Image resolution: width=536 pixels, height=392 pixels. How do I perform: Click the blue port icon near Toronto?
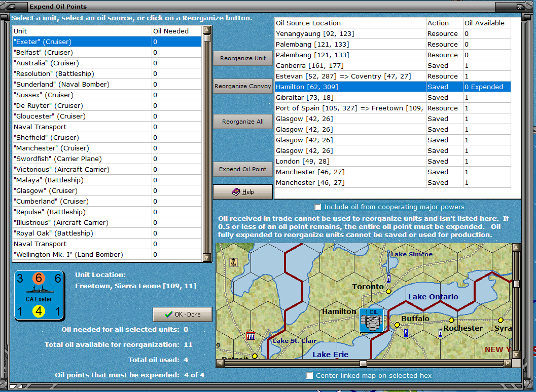388,278
